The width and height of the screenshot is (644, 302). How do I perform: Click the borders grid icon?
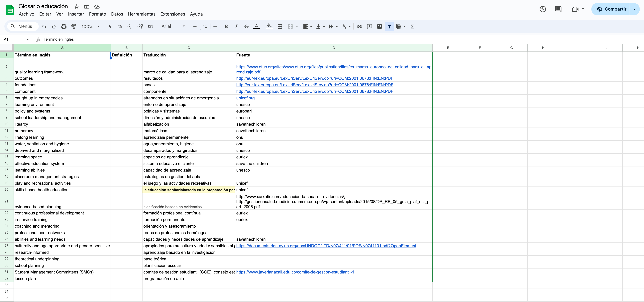[280, 27]
